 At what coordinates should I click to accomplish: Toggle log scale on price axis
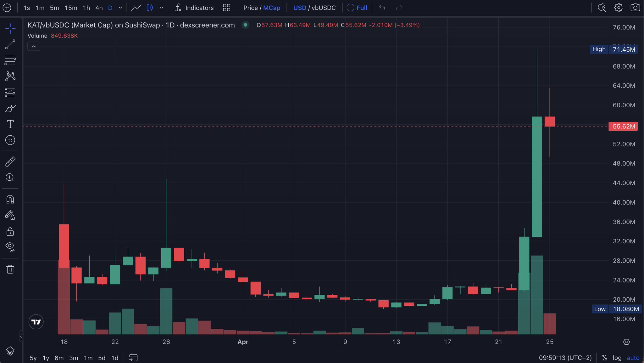tap(617, 358)
